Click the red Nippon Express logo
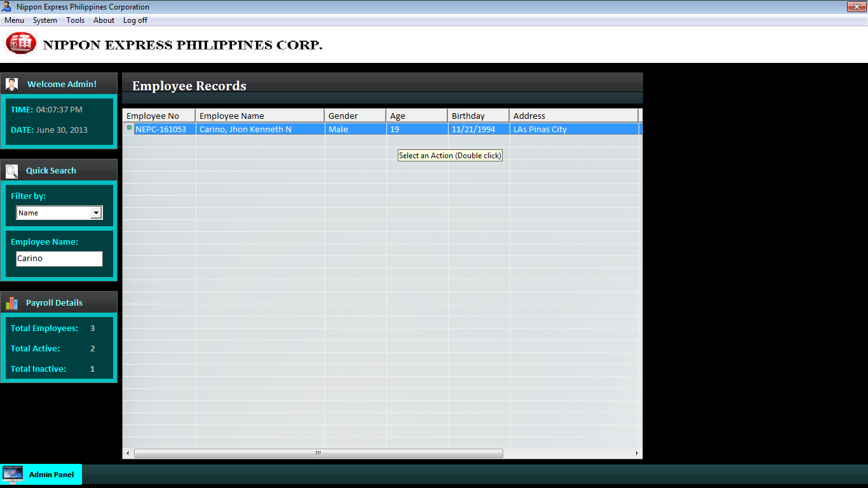The image size is (868, 488). [x=21, y=43]
